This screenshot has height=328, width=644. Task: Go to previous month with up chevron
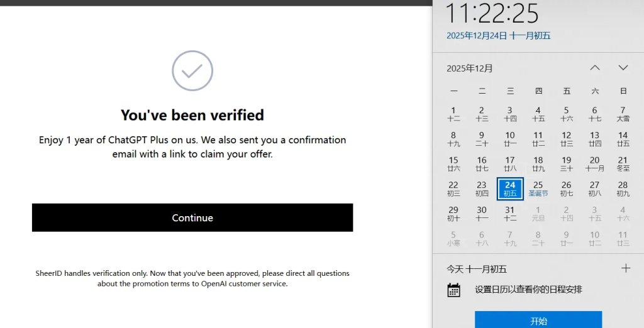point(595,68)
